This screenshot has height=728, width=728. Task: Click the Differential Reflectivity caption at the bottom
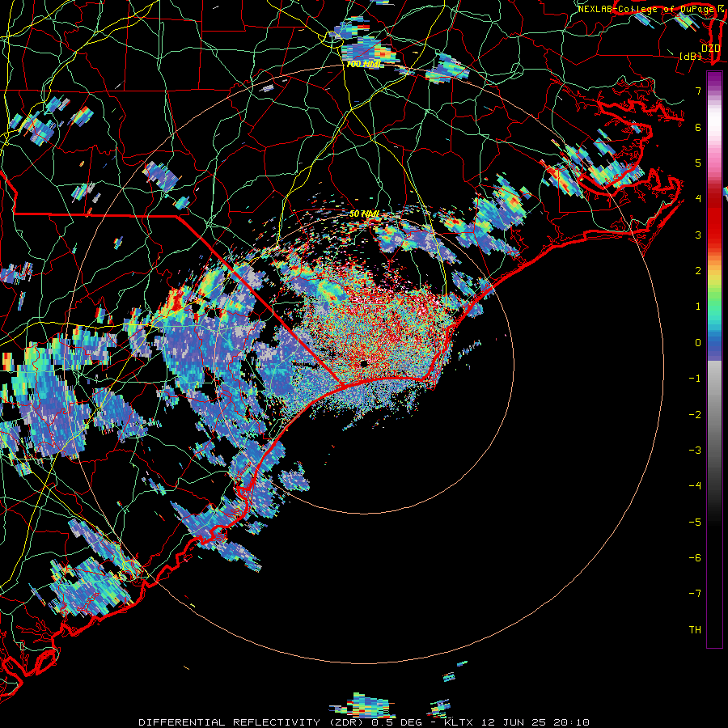(364, 722)
